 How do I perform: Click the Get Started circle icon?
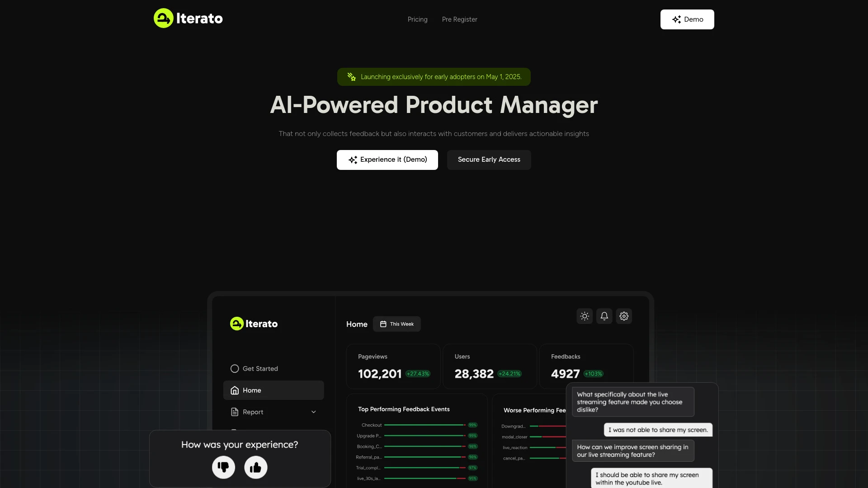tap(235, 368)
